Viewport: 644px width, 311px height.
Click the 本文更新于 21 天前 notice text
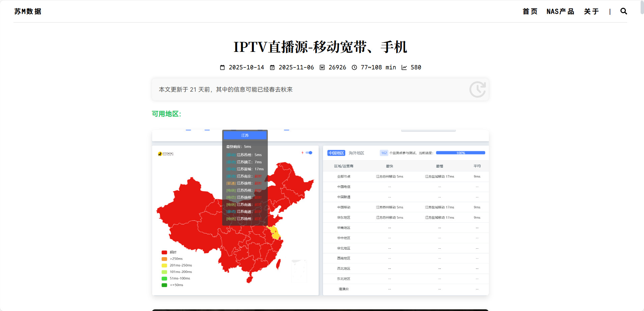(226, 90)
